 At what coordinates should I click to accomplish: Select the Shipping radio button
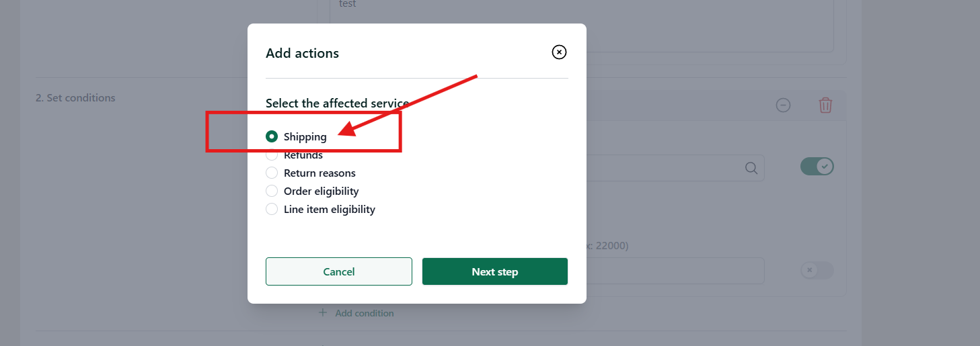click(272, 136)
